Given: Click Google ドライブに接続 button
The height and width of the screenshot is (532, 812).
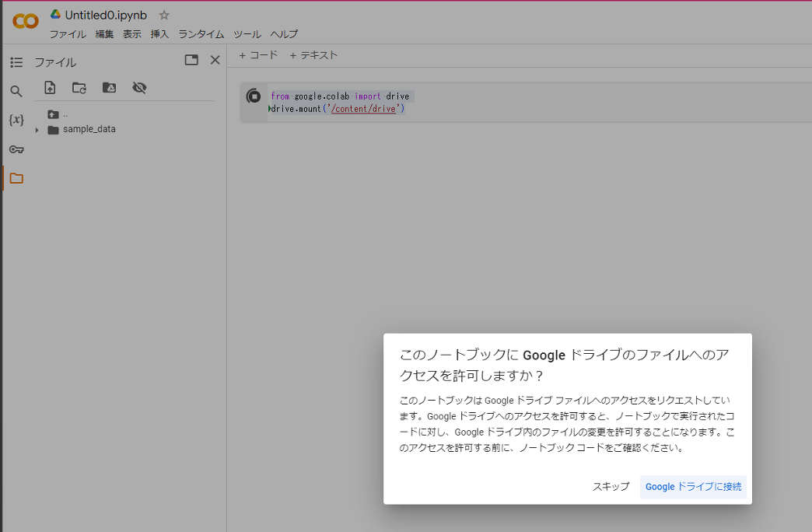Looking at the screenshot, I should [x=694, y=486].
